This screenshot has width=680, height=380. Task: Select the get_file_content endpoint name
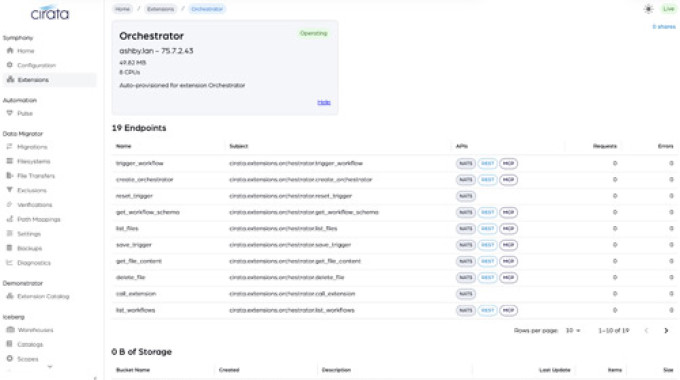[139, 261]
